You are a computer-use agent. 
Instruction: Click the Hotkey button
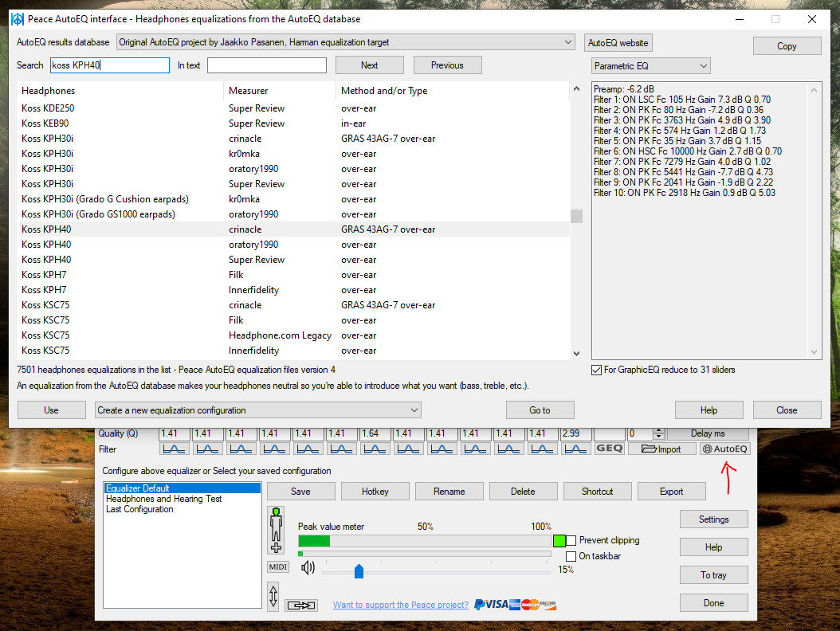[375, 492]
